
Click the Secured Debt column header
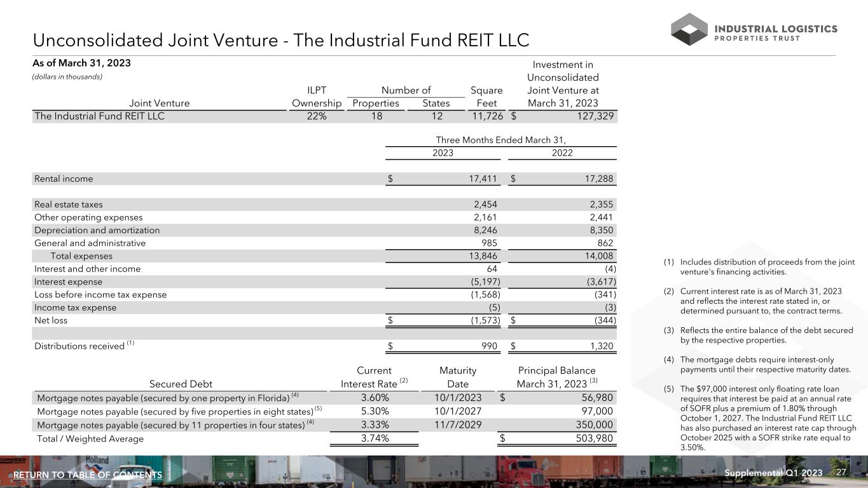[181, 384]
